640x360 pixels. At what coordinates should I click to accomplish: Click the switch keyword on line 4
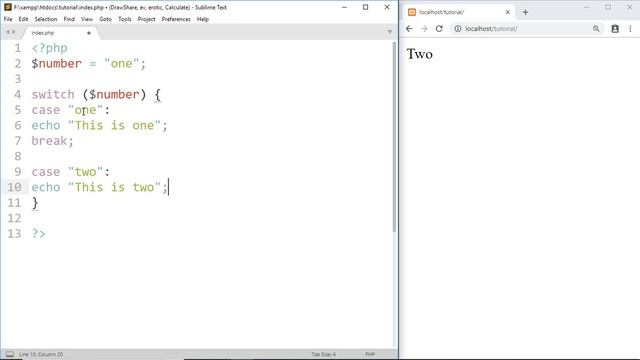(53, 94)
